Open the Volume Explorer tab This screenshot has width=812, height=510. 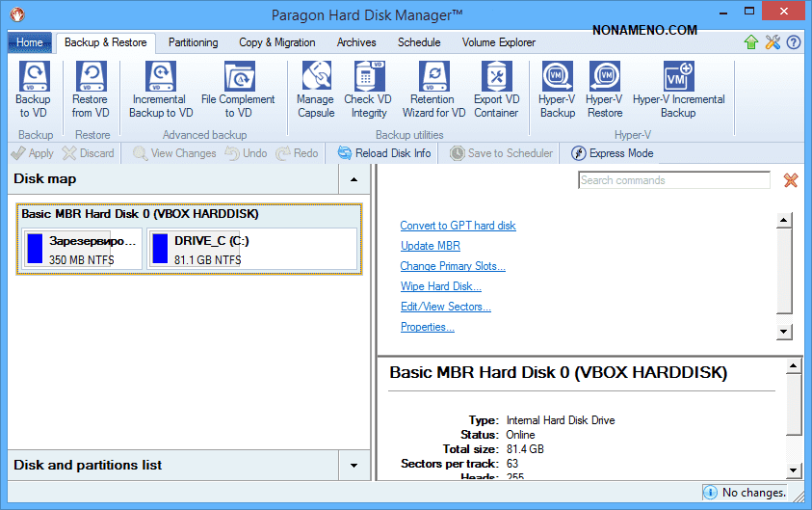[x=498, y=42]
